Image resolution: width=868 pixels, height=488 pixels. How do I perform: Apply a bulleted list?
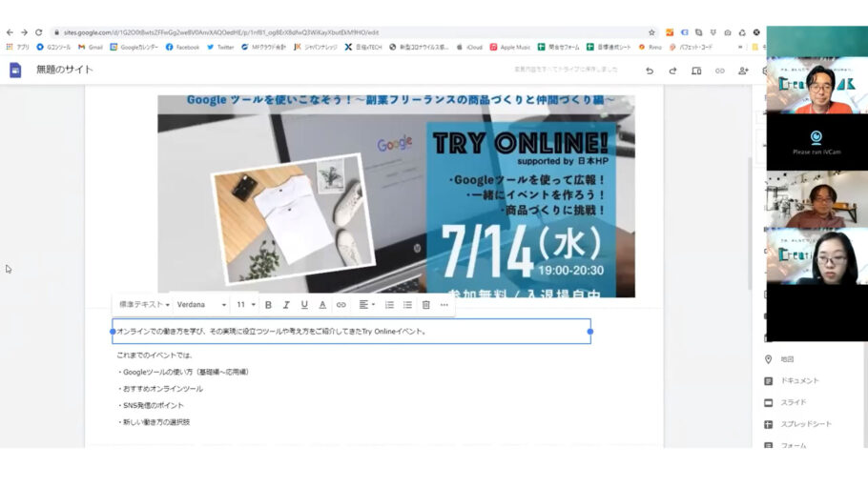pos(407,305)
